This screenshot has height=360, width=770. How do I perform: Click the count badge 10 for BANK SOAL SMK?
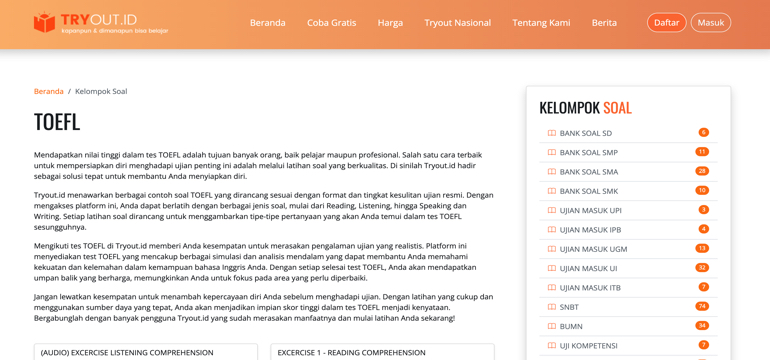702,191
